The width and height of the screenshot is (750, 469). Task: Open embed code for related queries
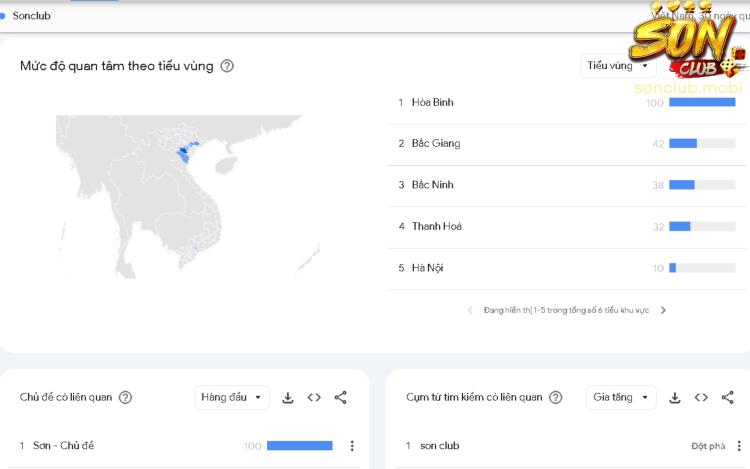click(701, 397)
